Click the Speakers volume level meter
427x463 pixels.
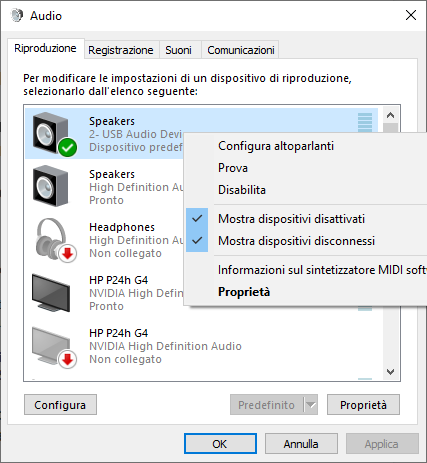pyautogui.click(x=365, y=122)
